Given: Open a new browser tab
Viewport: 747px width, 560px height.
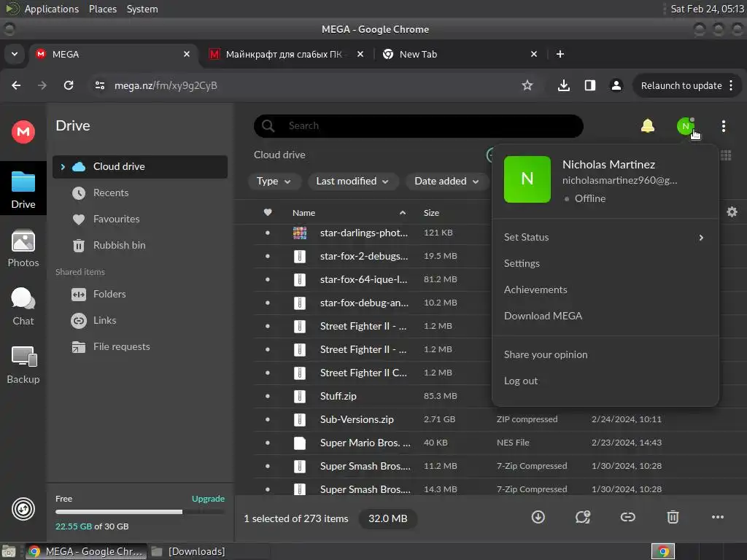Looking at the screenshot, I should point(560,54).
